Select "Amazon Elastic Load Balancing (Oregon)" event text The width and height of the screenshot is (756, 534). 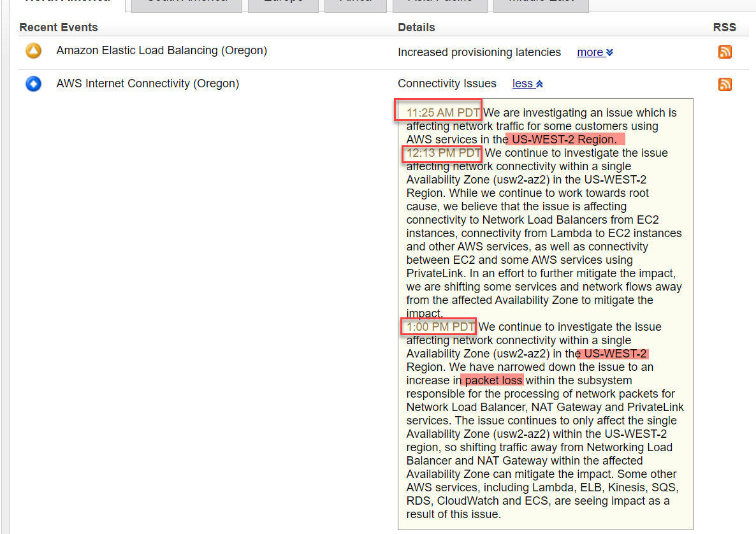161,50
